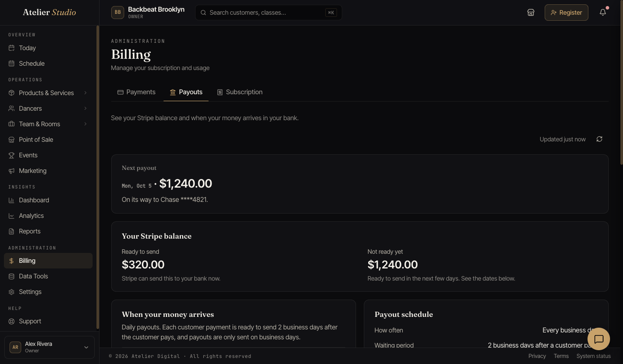Click the $1,240.00 next payout amount
623x364 pixels.
click(x=186, y=183)
